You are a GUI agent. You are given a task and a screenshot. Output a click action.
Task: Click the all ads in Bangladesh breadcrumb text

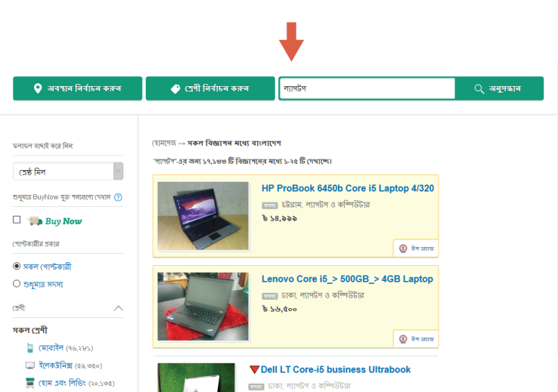234,144
